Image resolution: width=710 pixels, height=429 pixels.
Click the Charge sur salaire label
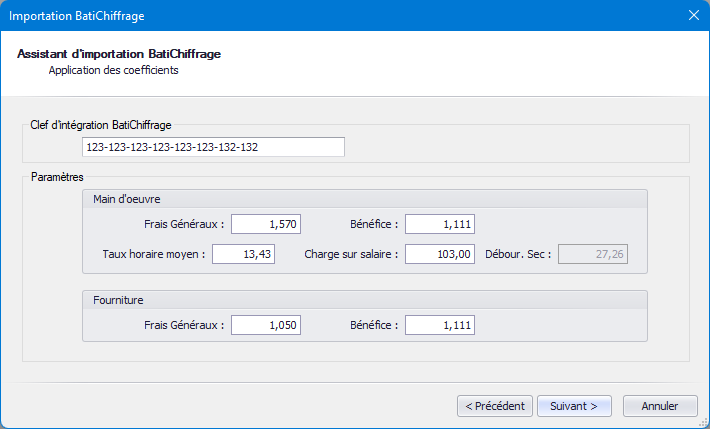[x=351, y=254]
